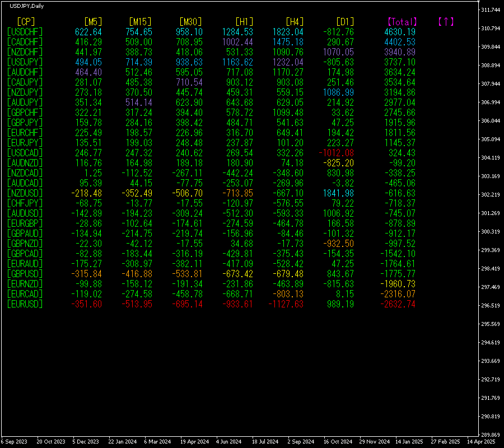Viewport: 504px width, 448px height.
Task: Open the [USDCAD] pair label
Action: (25, 153)
